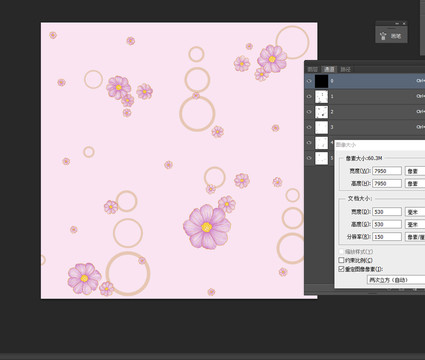
Task: Hide channel 0 using its eye icon
Action: click(309, 81)
